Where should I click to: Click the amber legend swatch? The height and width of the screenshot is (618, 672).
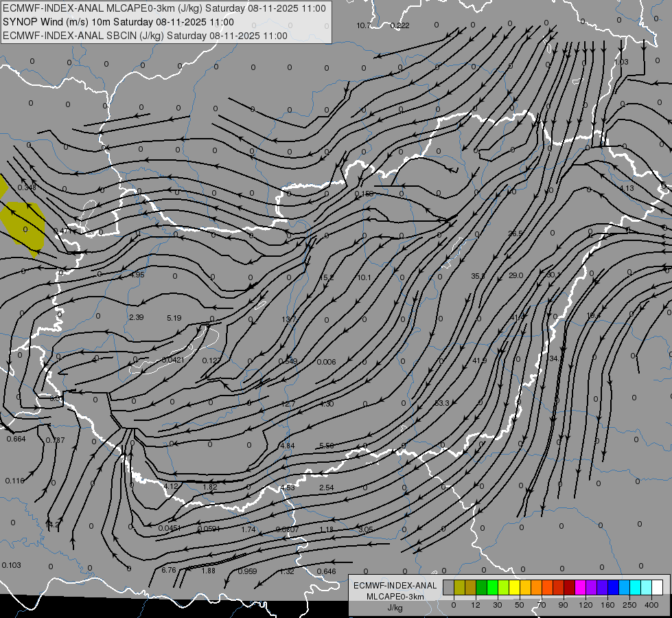coord(526,587)
